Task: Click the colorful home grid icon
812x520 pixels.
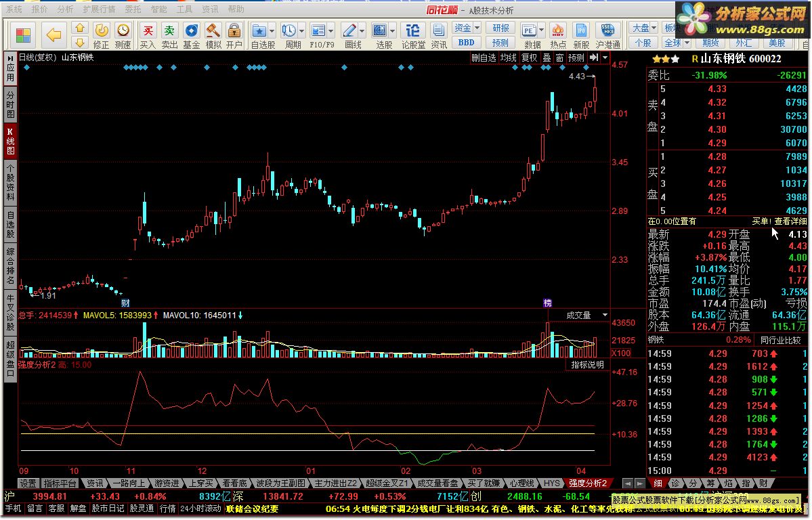Action: 23,35
